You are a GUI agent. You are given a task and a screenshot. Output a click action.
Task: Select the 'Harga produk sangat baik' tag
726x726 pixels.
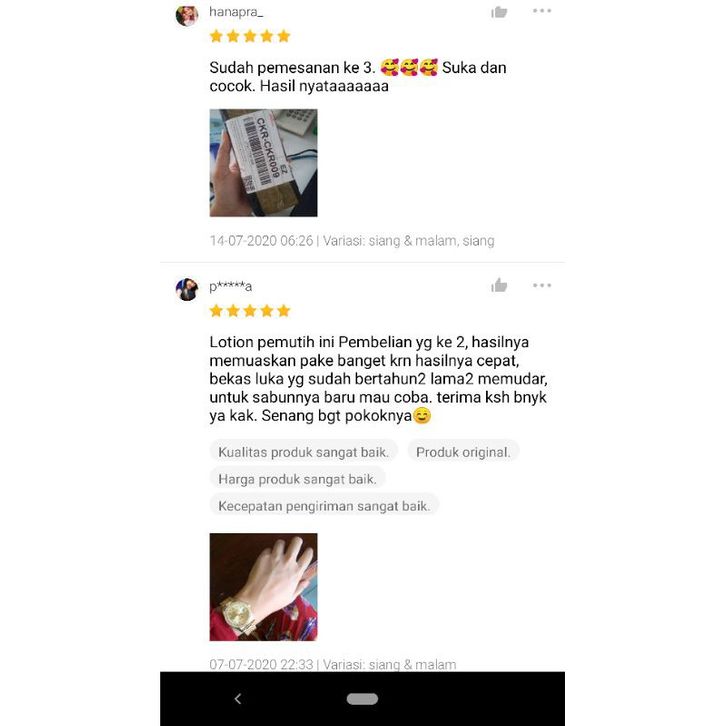tap(297, 479)
